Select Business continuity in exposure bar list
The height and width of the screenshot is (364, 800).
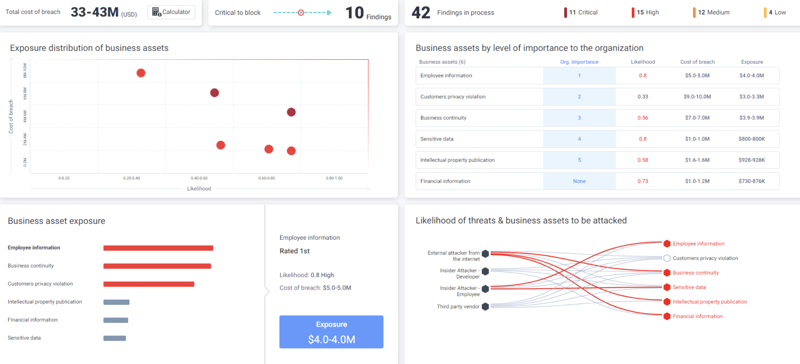click(x=31, y=265)
